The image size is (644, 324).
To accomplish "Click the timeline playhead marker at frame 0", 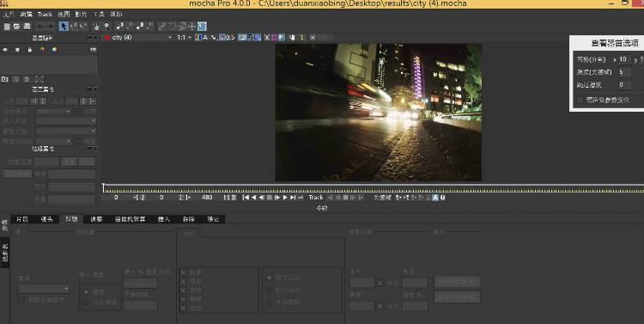I will tap(104, 187).
